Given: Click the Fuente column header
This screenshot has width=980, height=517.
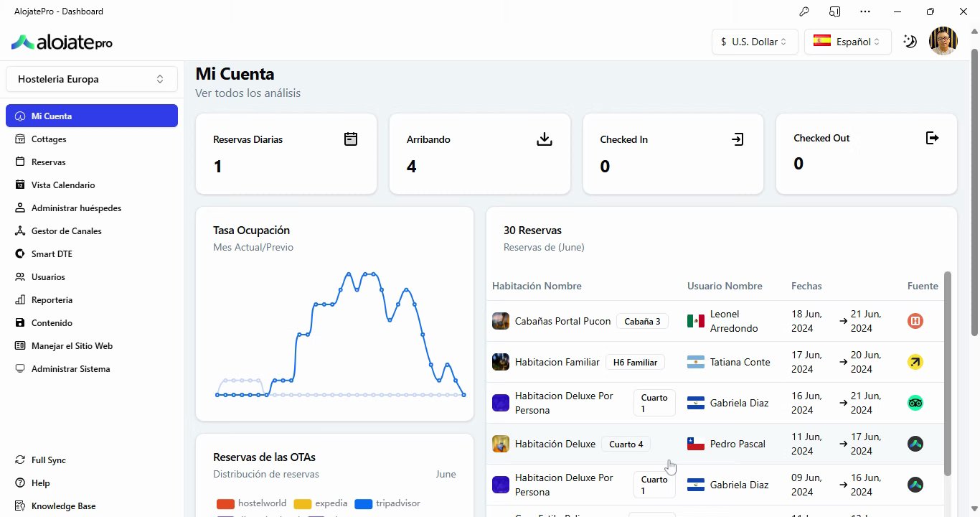Looking at the screenshot, I should [x=923, y=286].
